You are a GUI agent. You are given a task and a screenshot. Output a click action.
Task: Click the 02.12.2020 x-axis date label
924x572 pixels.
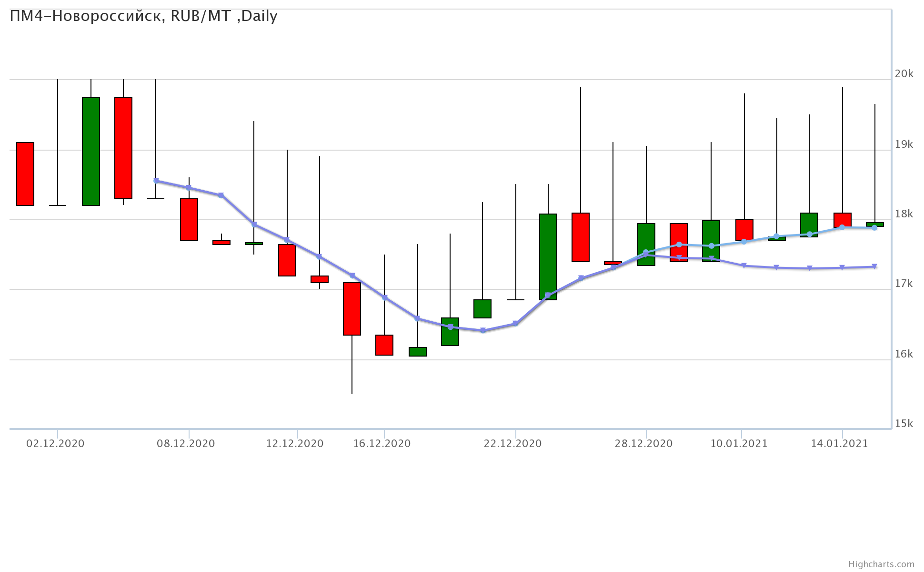pos(55,444)
